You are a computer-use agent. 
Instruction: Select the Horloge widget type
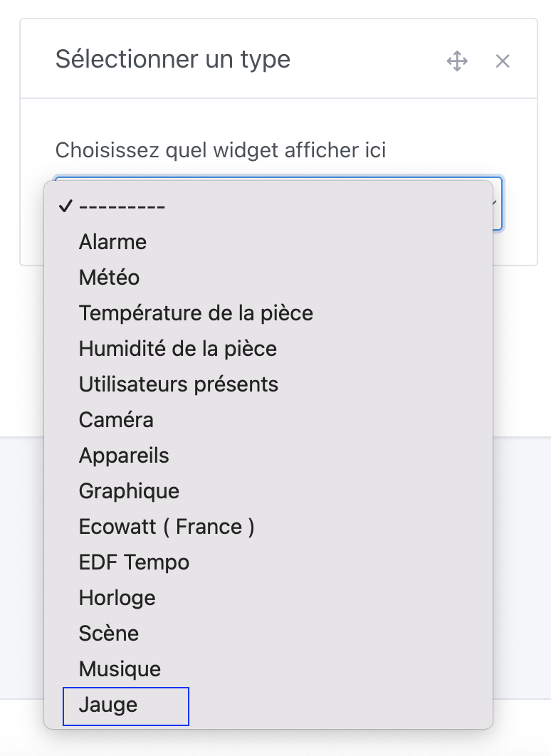pos(116,597)
